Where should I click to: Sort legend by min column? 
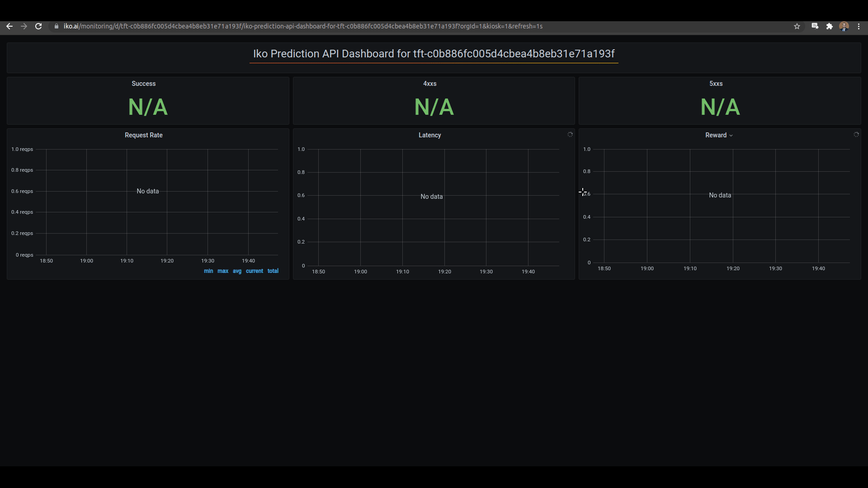[208, 271]
